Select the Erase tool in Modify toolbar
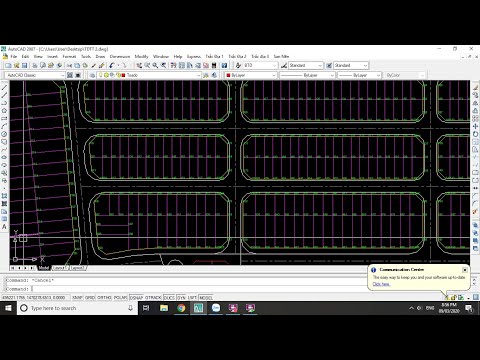 [x=476, y=88]
